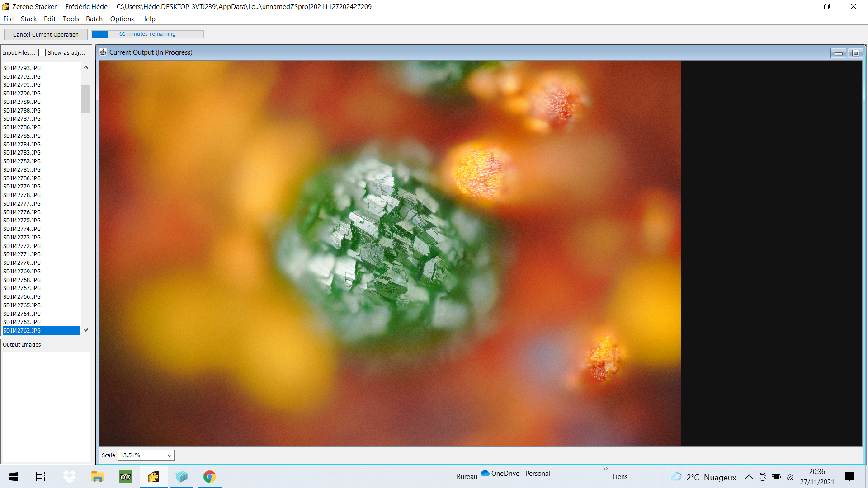Open the Scale percentage dropdown

coord(146,455)
